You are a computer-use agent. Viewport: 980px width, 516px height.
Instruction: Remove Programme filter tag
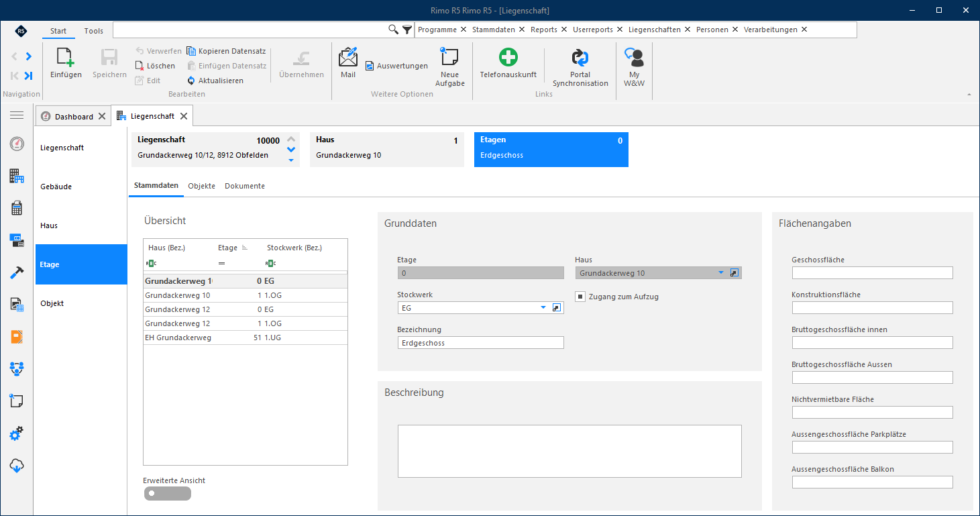coord(463,30)
